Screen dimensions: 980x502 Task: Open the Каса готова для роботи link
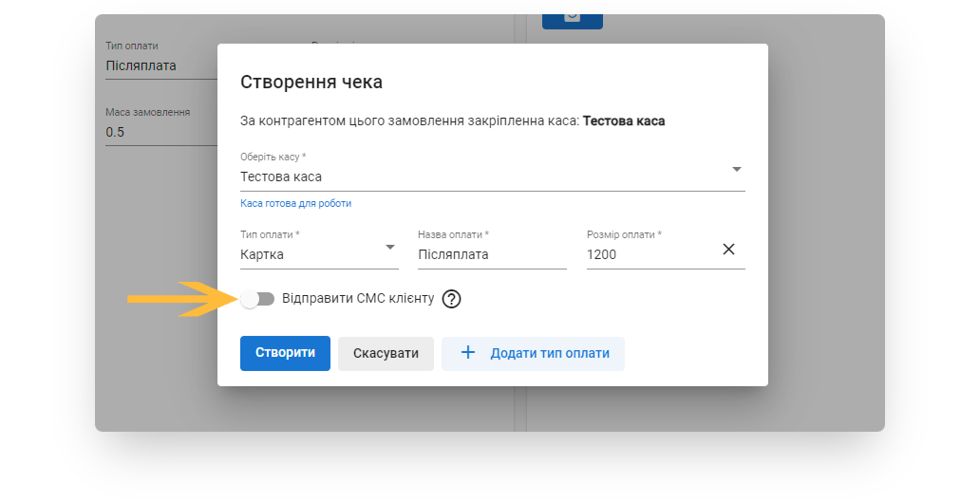tap(295, 203)
